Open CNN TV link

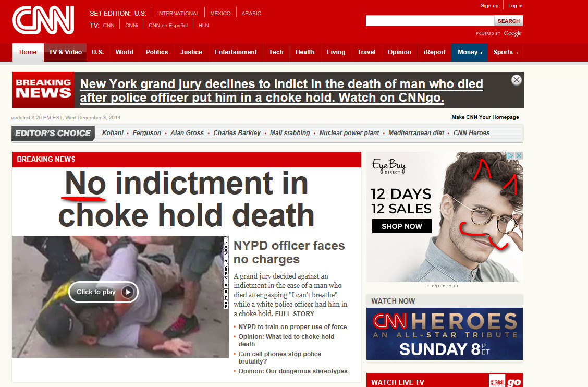(x=109, y=25)
